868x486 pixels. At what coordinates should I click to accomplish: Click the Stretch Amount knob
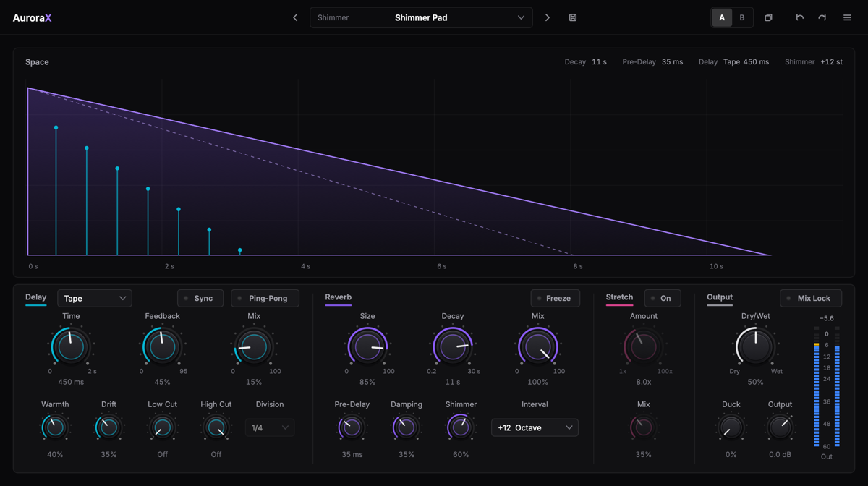[644, 346]
